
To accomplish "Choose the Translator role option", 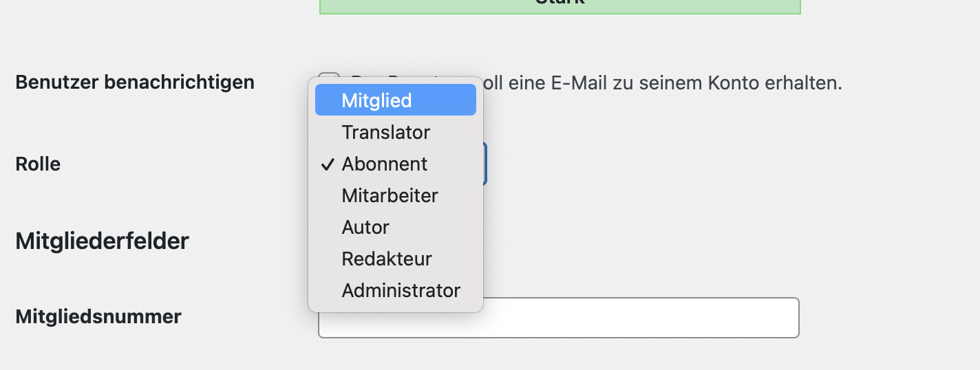I will [385, 132].
